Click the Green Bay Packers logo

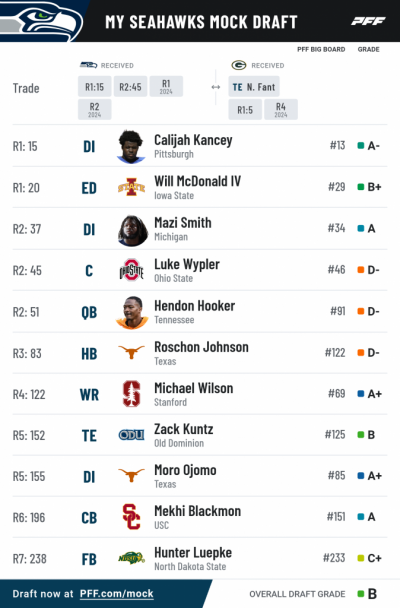pyautogui.click(x=239, y=65)
